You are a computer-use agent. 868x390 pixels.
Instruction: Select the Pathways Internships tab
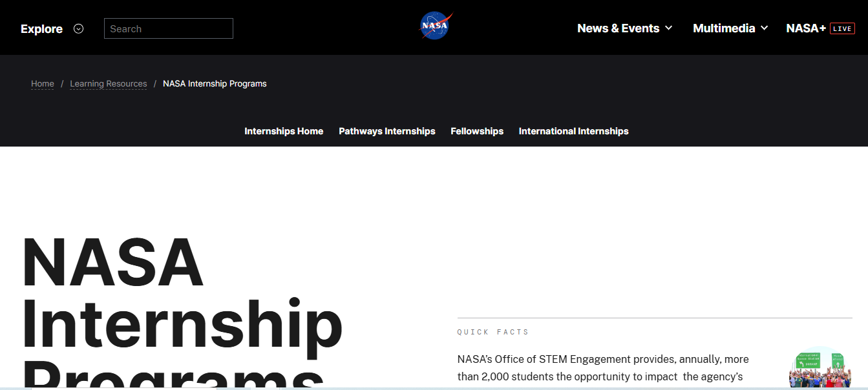387,131
